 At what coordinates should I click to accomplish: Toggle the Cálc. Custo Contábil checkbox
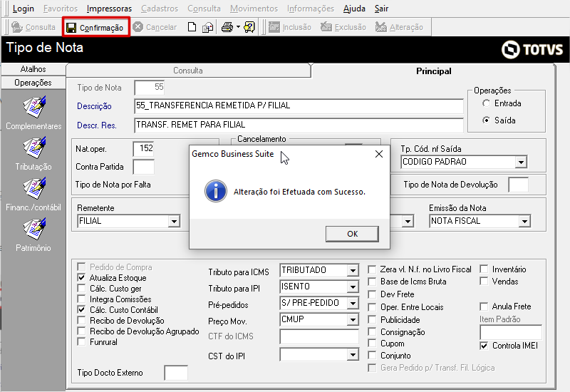pos(81,310)
